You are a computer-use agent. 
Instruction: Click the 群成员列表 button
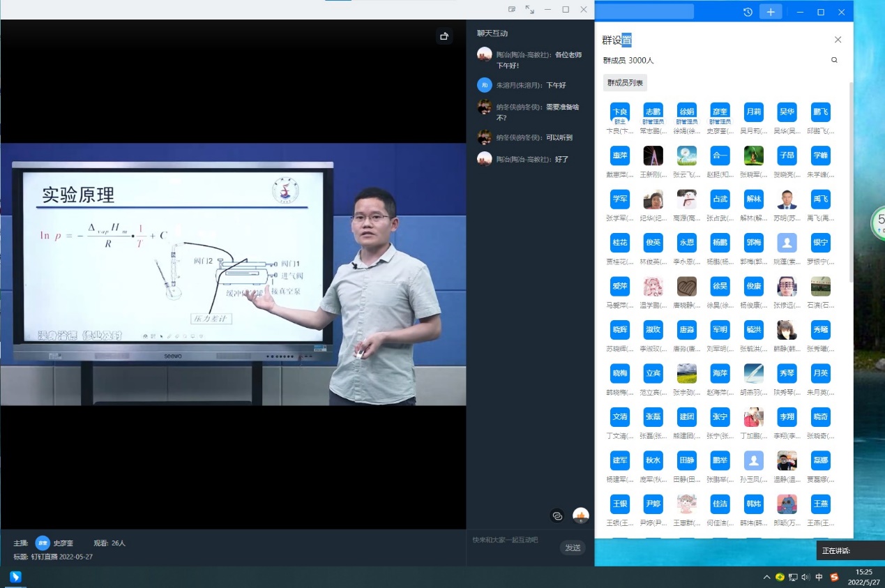click(x=625, y=82)
